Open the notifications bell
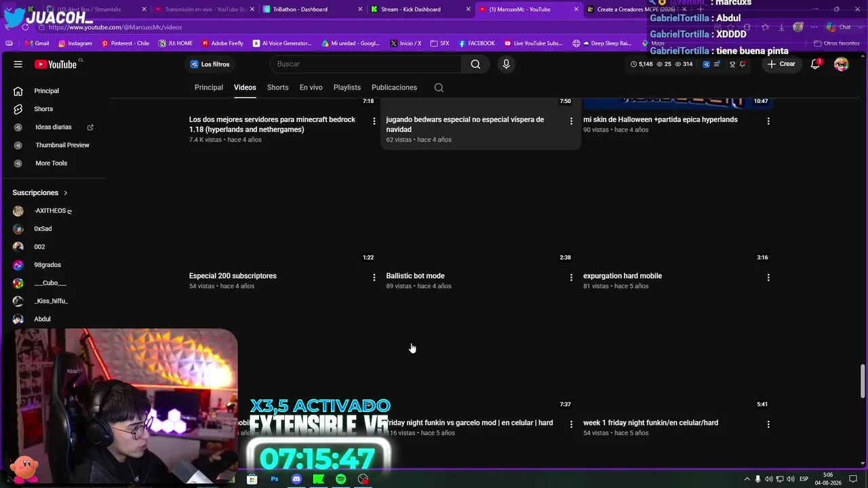The image size is (868, 488). tap(816, 64)
